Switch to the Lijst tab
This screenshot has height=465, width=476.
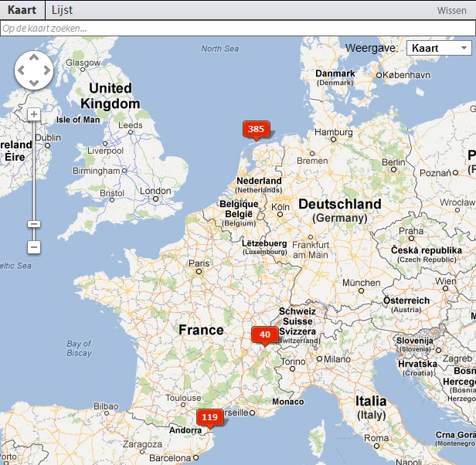pos(63,10)
